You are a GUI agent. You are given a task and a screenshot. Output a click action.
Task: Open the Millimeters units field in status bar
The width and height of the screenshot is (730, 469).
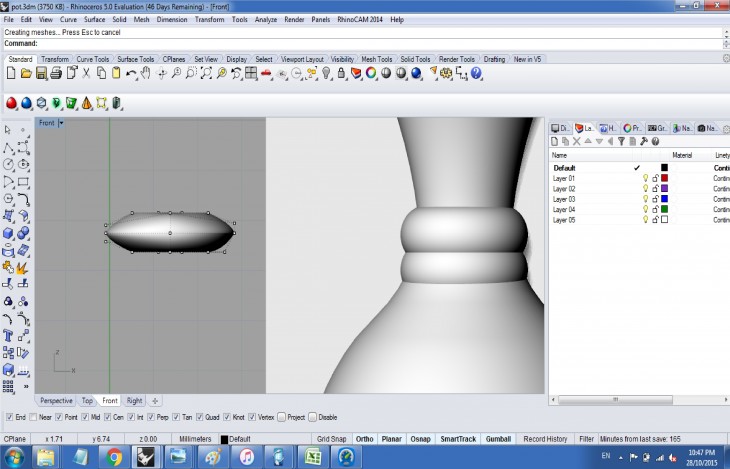pyautogui.click(x=193, y=439)
